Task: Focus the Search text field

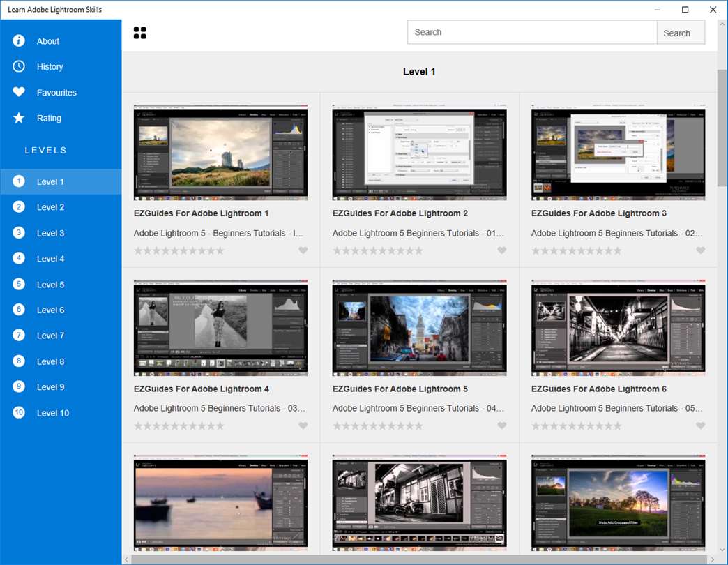Action: tap(531, 32)
